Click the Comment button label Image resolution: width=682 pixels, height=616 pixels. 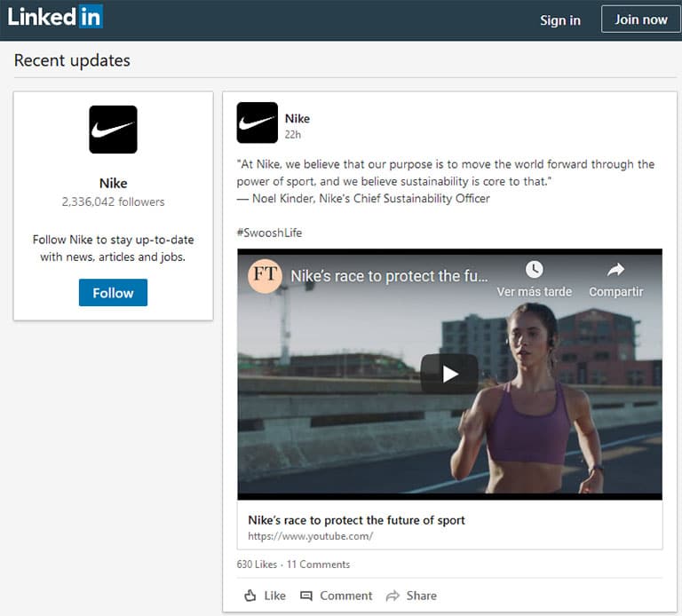[346, 596]
